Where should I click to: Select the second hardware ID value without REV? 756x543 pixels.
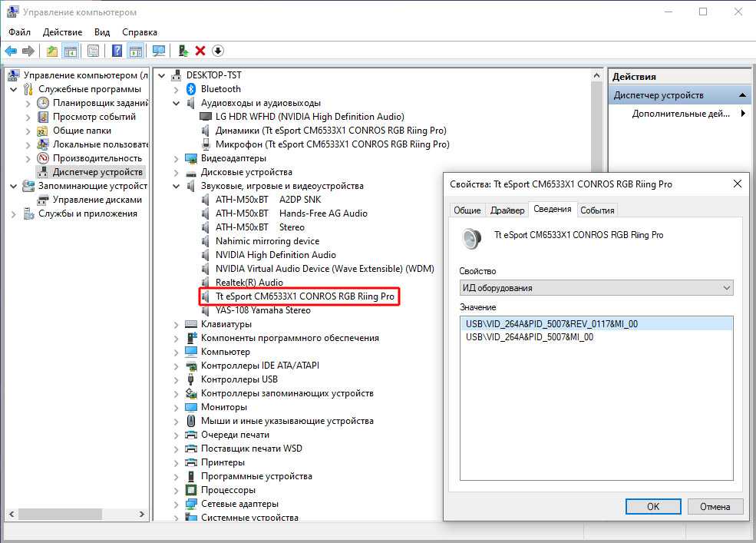tap(529, 337)
